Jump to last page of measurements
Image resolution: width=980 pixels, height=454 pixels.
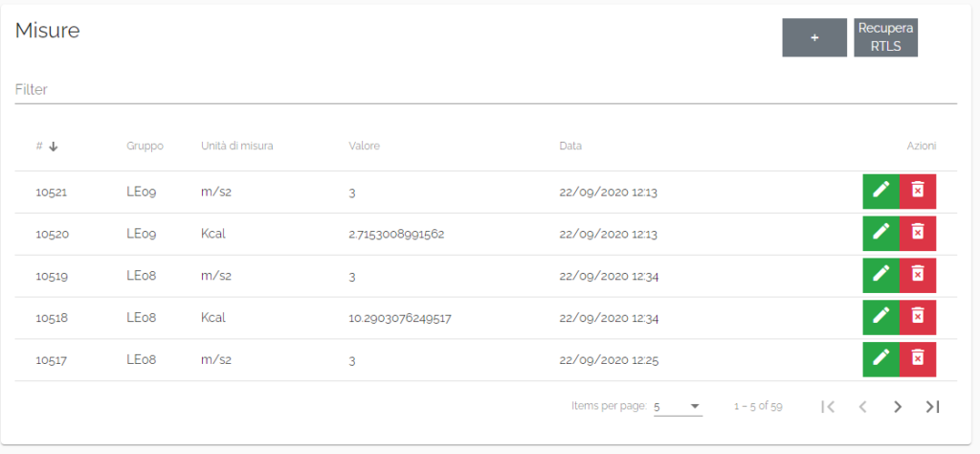click(x=932, y=407)
